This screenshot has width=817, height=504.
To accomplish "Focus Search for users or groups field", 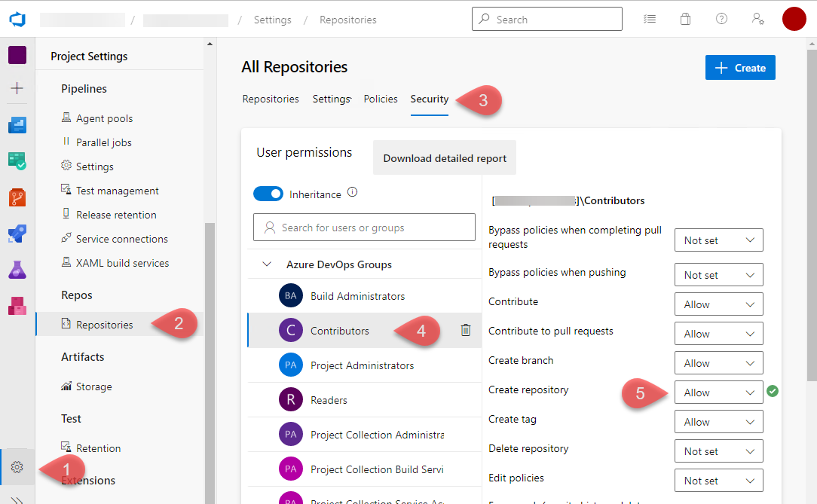I will pos(364,227).
